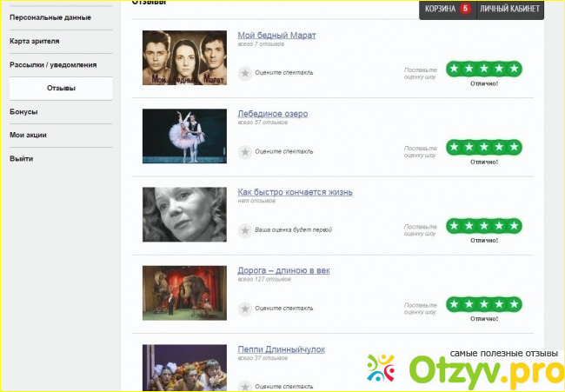The width and height of the screenshot is (565, 392).
Task: Open the Пеппи Длинныйчулок title link
Action: 281,349
